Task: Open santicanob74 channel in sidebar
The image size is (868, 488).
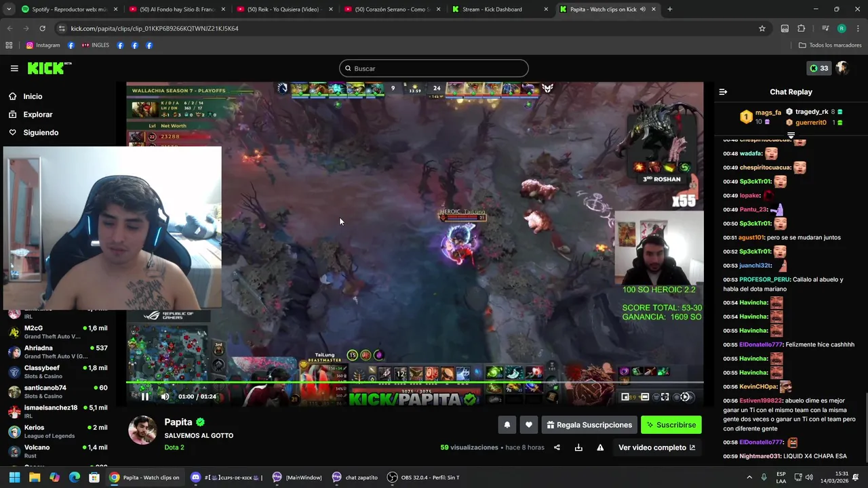Action: [x=58, y=392]
